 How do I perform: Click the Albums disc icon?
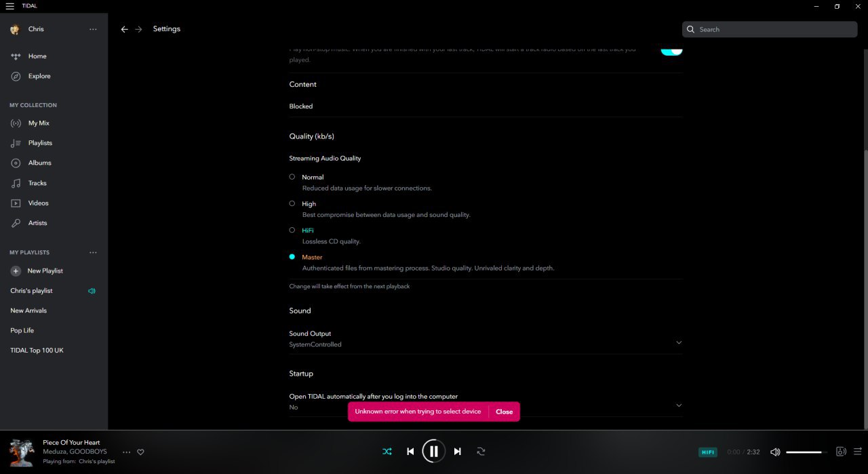coord(16,163)
